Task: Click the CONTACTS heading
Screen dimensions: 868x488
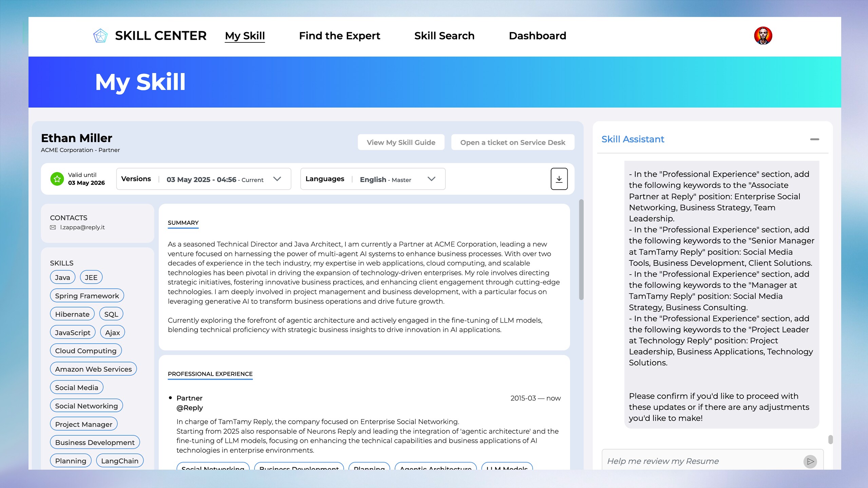Action: (69, 218)
